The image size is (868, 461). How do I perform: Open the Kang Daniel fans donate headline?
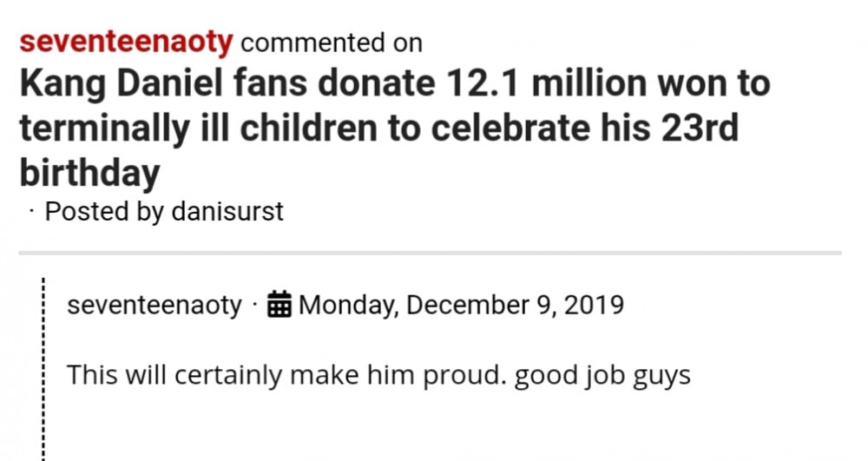tap(394, 128)
